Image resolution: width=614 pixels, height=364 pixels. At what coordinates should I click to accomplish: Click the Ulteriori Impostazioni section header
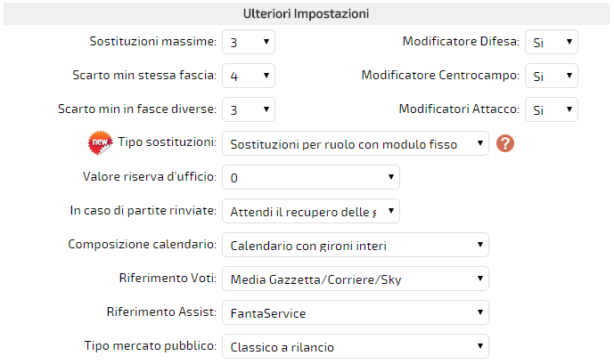pyautogui.click(x=307, y=13)
